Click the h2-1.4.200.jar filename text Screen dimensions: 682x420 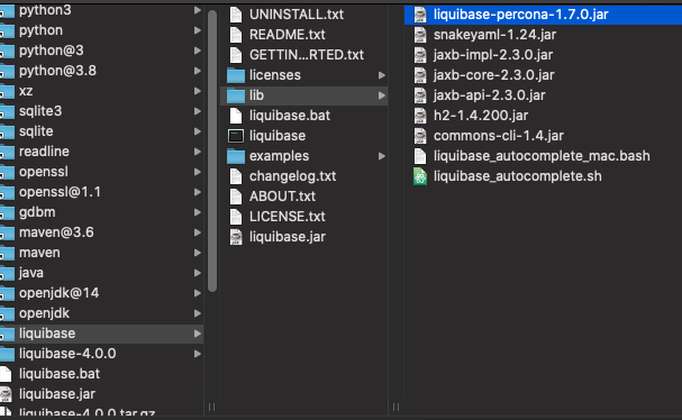481,115
